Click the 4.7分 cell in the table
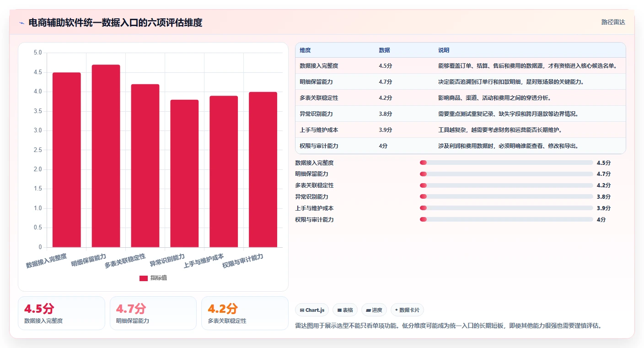Viewport: 644px width, 348px height. point(386,82)
